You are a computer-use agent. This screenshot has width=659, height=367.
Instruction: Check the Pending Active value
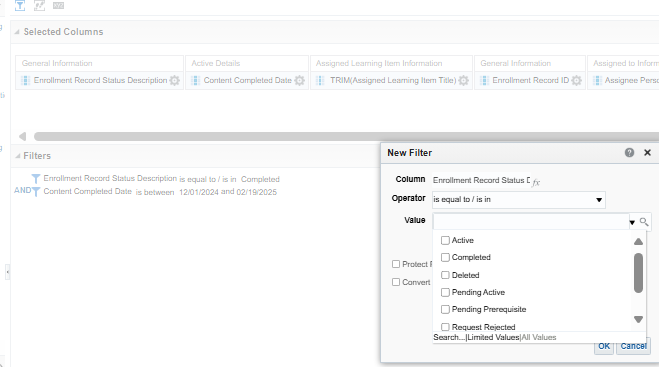[x=445, y=292]
